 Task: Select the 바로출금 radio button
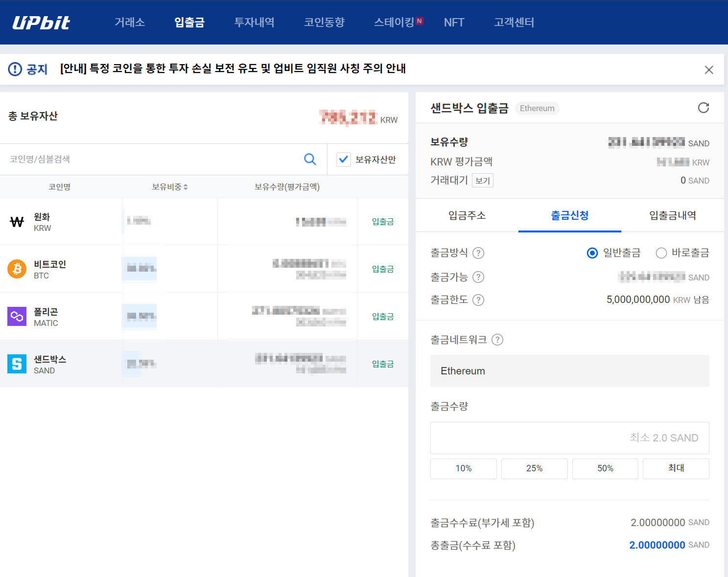click(x=661, y=253)
